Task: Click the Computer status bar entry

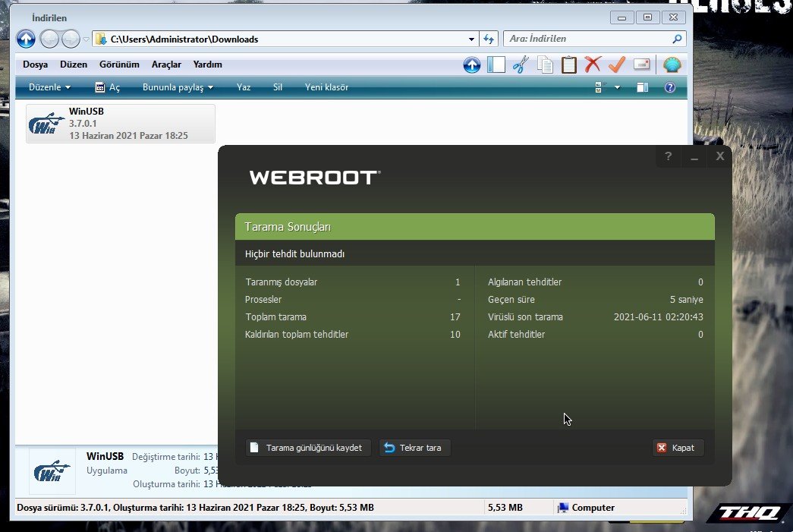Action: click(x=586, y=507)
